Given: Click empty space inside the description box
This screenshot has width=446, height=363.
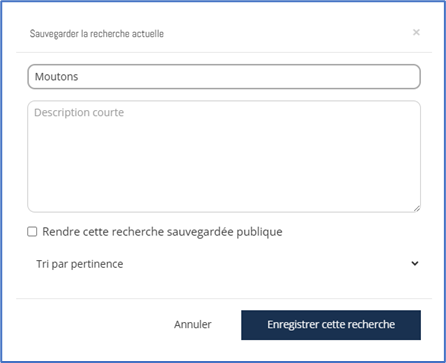Looking at the screenshot, I should (224, 167).
